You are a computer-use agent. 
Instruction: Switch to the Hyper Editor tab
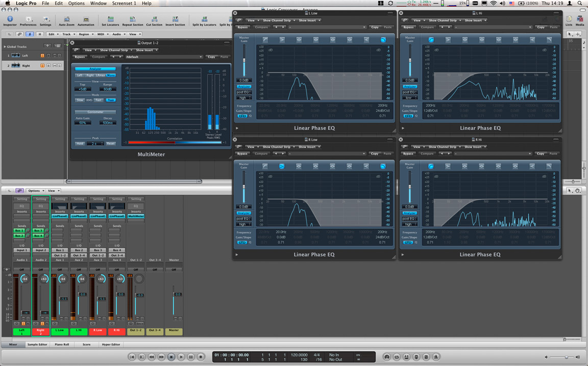[111, 344]
